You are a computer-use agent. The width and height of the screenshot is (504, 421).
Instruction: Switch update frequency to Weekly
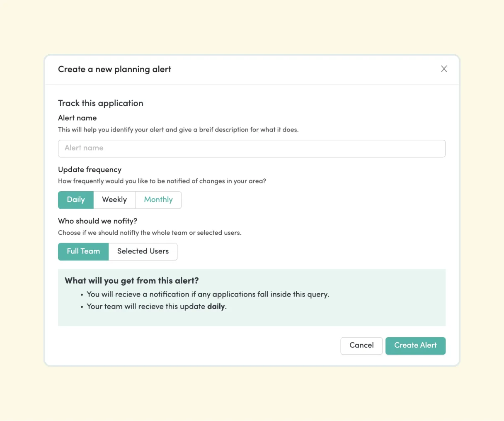pyautogui.click(x=114, y=200)
